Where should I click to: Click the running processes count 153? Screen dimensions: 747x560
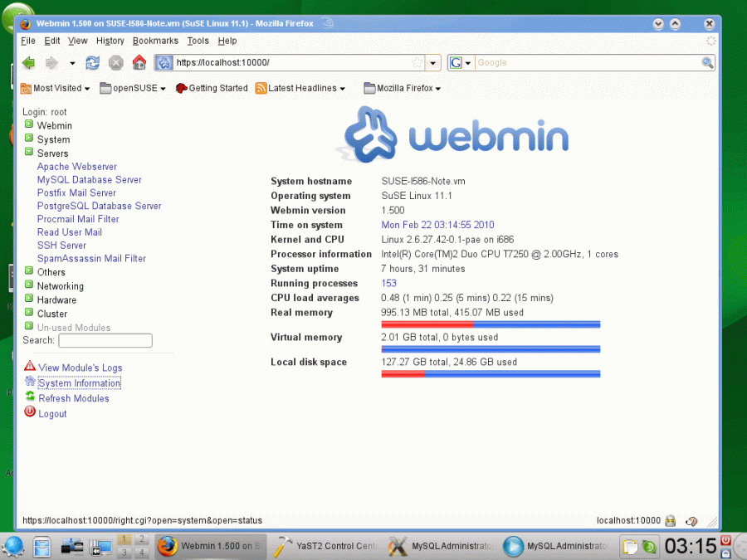(x=388, y=283)
